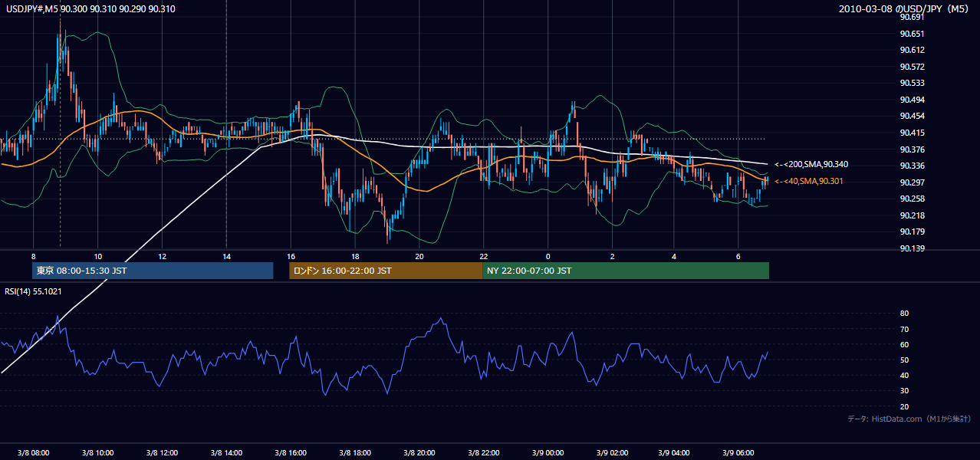The height and width of the screenshot is (460, 980).
Task: Click price axis value 90.572
Action: [912, 67]
